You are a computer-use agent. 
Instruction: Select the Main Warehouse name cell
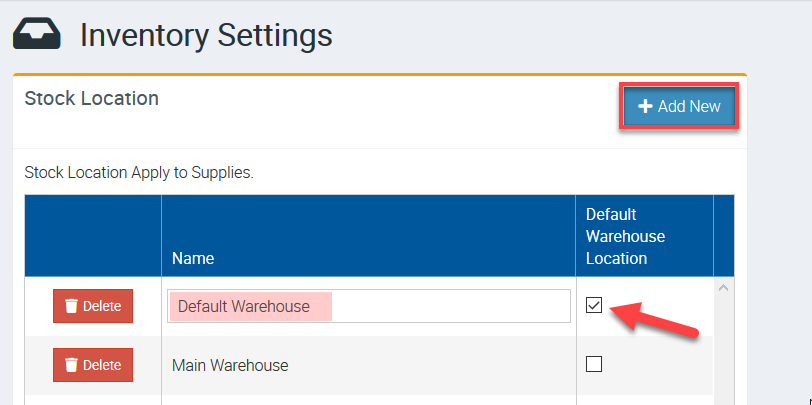click(x=230, y=365)
